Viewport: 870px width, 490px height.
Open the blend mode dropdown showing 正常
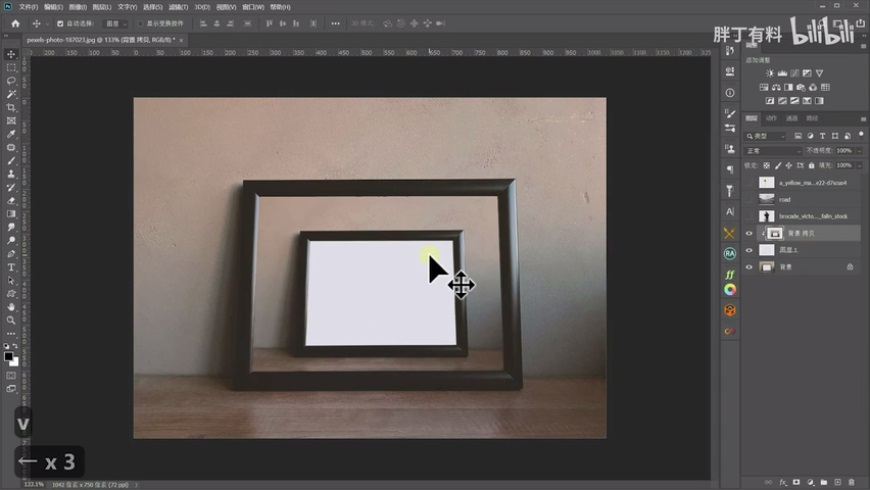coord(772,150)
